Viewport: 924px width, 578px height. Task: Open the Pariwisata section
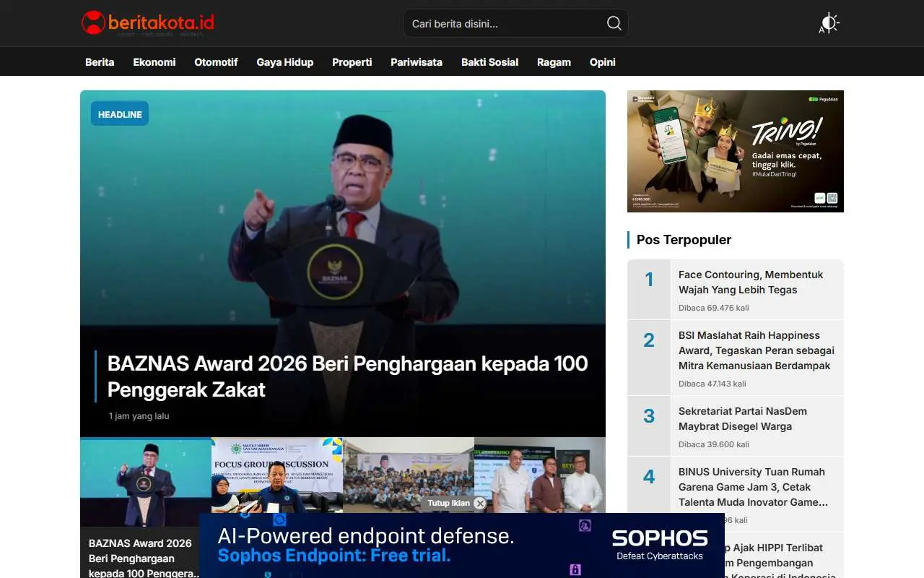pyautogui.click(x=417, y=62)
